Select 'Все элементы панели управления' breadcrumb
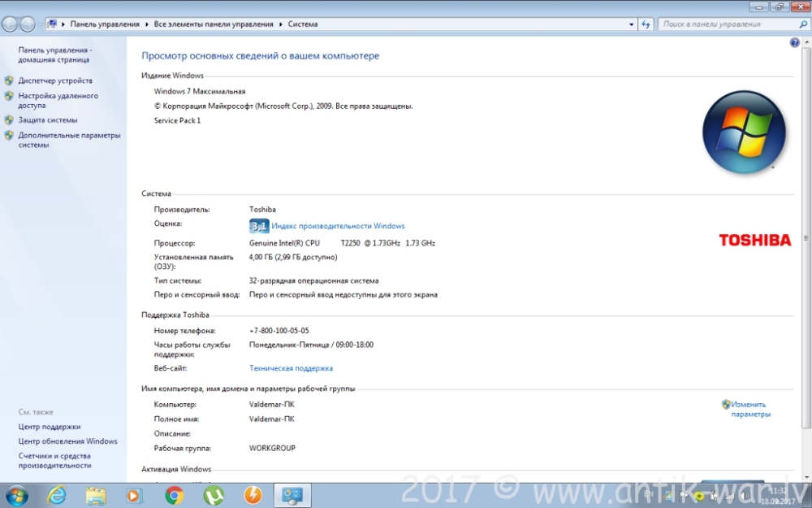This screenshot has height=508, width=812. tap(214, 24)
